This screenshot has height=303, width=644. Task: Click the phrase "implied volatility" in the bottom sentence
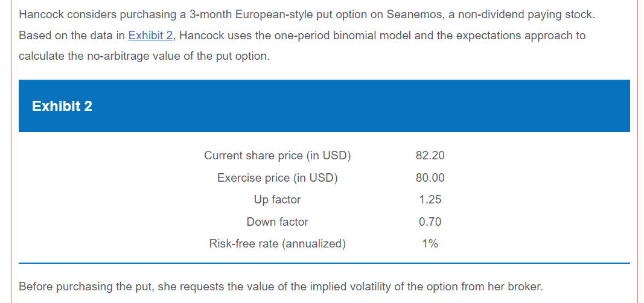(x=340, y=286)
